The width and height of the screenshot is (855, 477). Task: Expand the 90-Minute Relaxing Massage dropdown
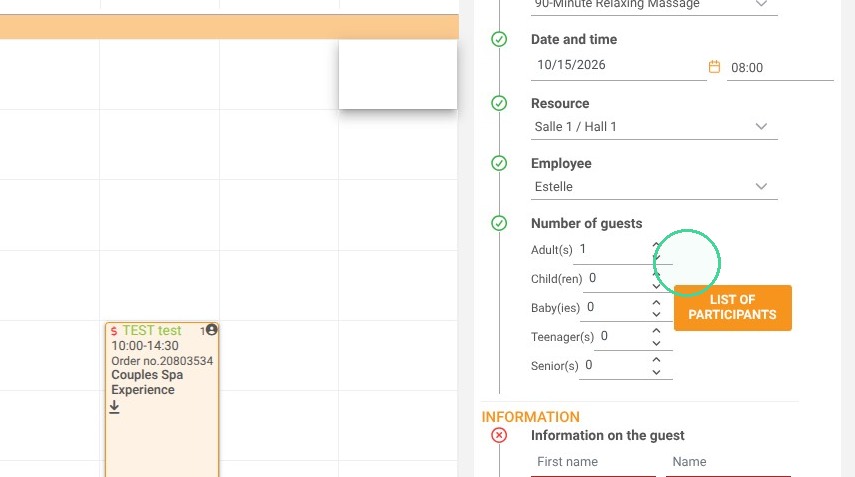(654, 5)
